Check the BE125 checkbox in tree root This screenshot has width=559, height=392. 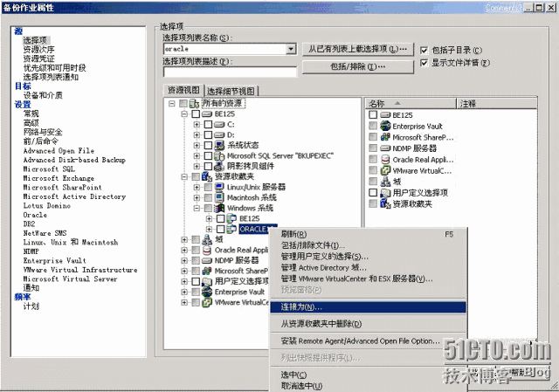click(196, 114)
